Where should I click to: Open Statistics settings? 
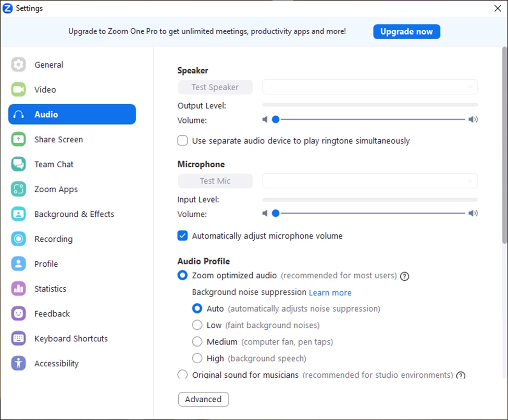tap(72, 289)
